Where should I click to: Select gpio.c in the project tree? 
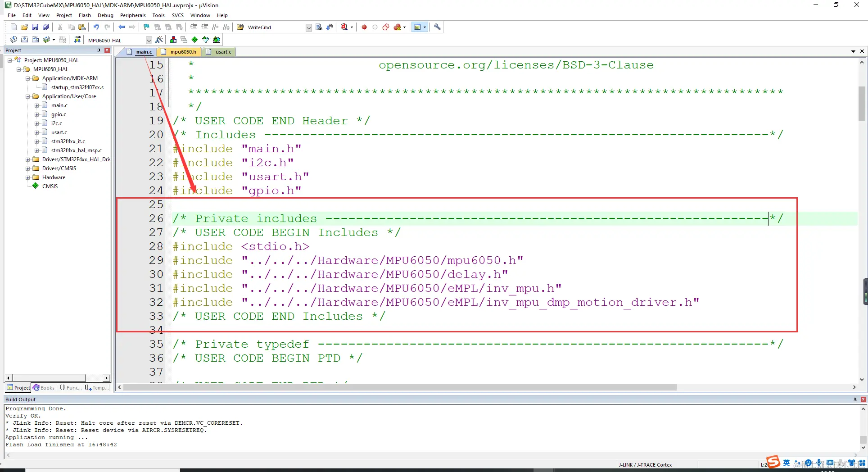[59, 114]
